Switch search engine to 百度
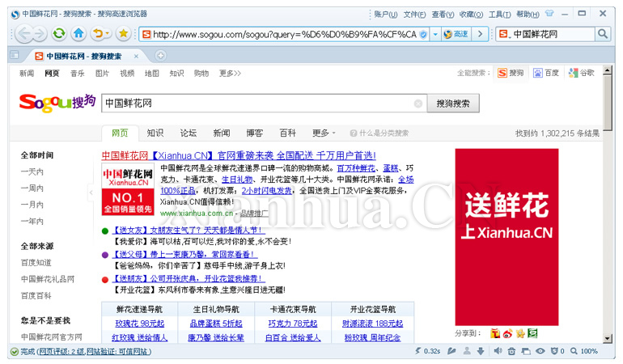Image resolution: width=623 pixels, height=364 pixels. point(546,73)
